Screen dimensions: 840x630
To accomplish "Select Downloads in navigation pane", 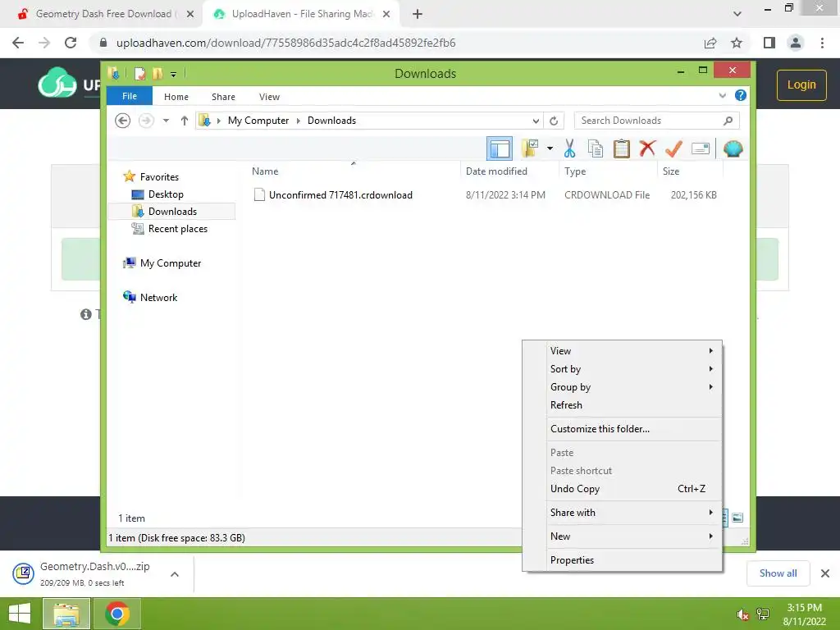I will click(x=172, y=211).
